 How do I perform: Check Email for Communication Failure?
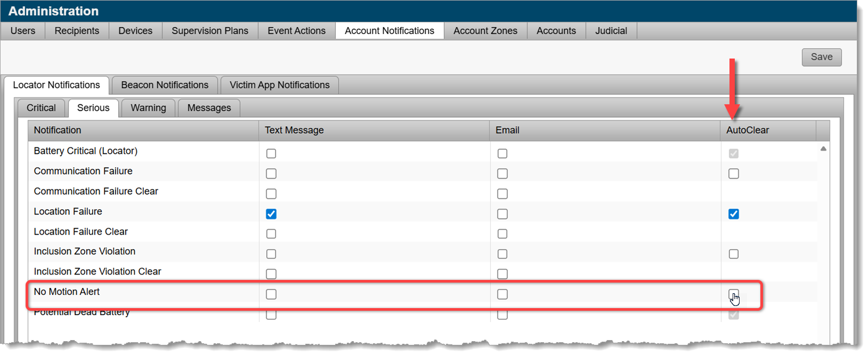[x=502, y=173]
